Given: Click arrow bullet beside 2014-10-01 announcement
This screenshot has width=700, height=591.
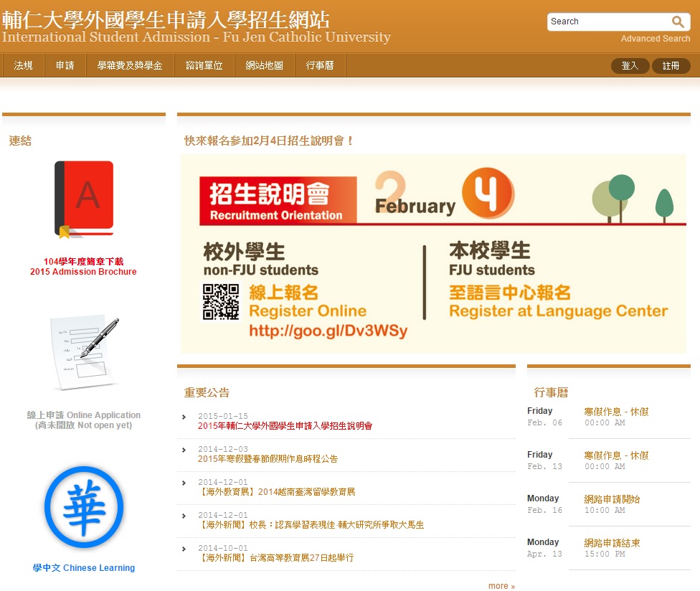Looking at the screenshot, I should 184,549.
